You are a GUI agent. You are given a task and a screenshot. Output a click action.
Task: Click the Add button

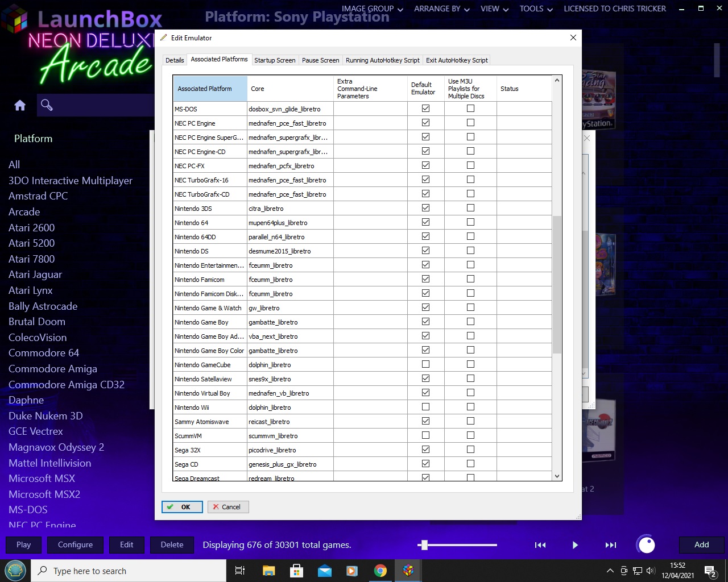click(x=701, y=544)
